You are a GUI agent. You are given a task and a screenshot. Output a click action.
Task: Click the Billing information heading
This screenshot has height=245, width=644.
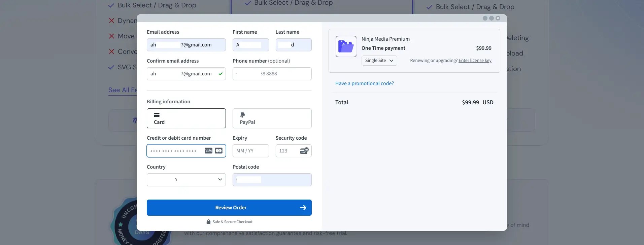click(x=168, y=102)
